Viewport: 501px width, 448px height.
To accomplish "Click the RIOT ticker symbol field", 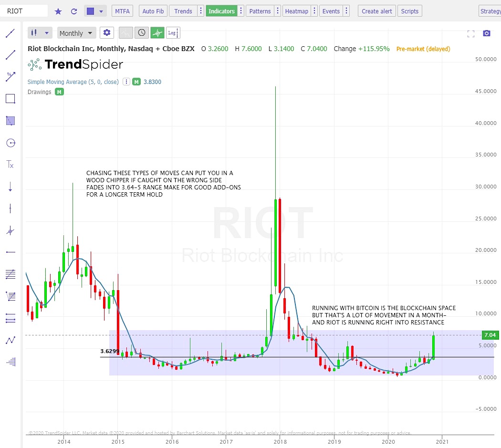I will tap(24, 11).
